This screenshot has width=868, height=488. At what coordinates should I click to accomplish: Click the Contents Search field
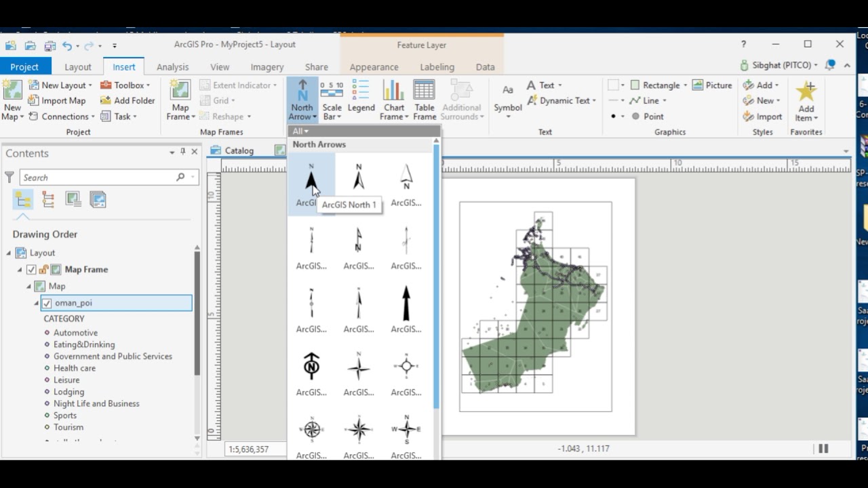pos(108,178)
